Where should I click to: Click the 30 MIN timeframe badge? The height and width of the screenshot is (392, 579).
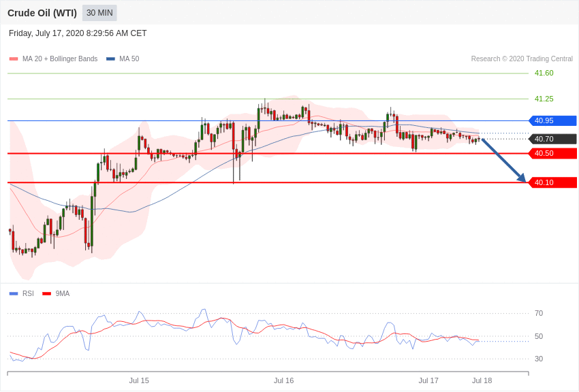(99, 13)
